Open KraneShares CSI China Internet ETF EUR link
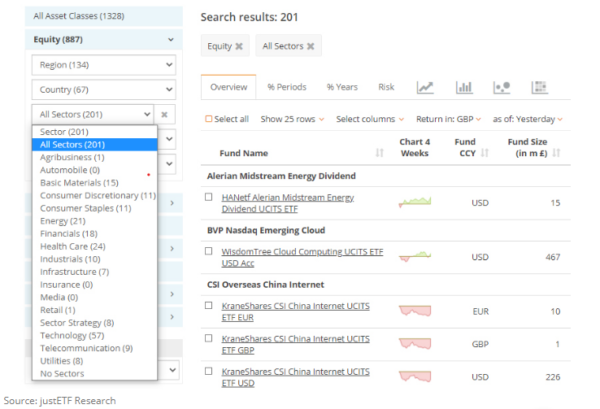 pos(295,312)
